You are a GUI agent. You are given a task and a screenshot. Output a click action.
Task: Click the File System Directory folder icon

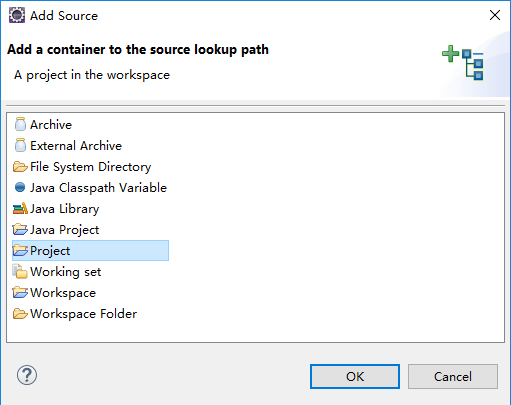coord(20,167)
